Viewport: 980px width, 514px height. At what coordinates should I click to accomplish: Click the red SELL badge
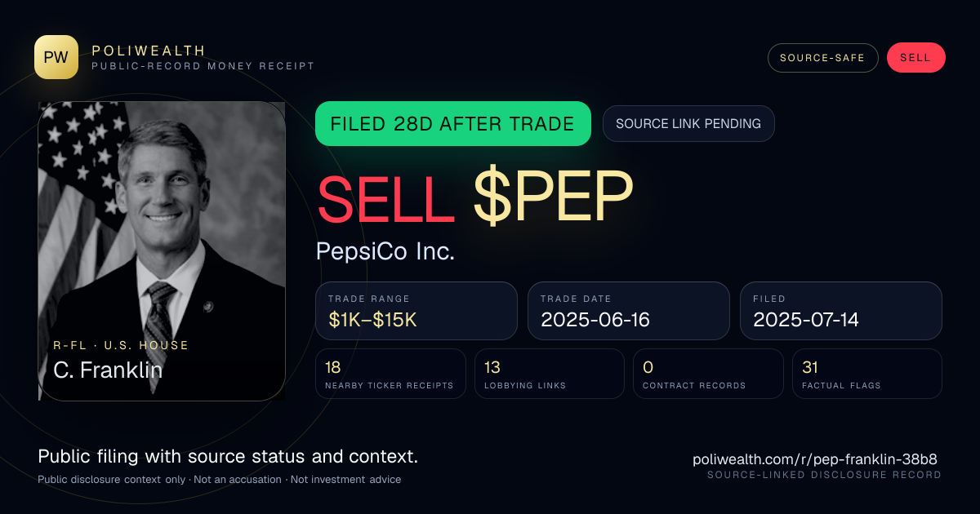pos(915,58)
